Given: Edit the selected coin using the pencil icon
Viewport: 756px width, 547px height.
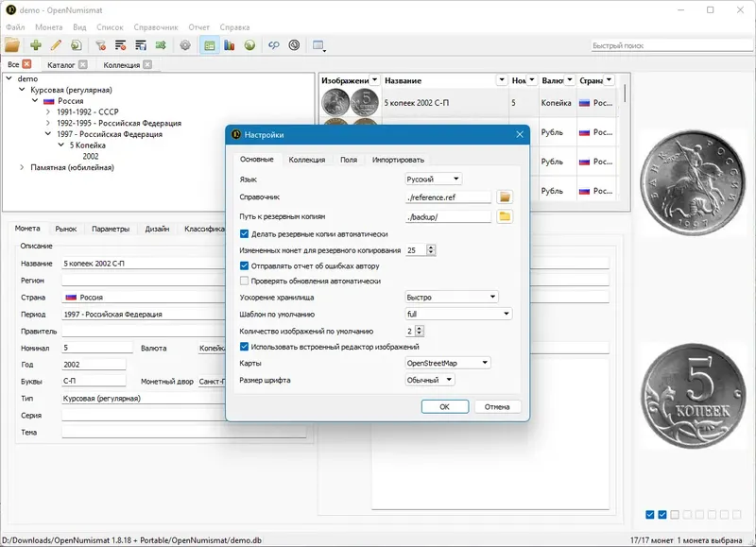Looking at the screenshot, I should [56, 45].
